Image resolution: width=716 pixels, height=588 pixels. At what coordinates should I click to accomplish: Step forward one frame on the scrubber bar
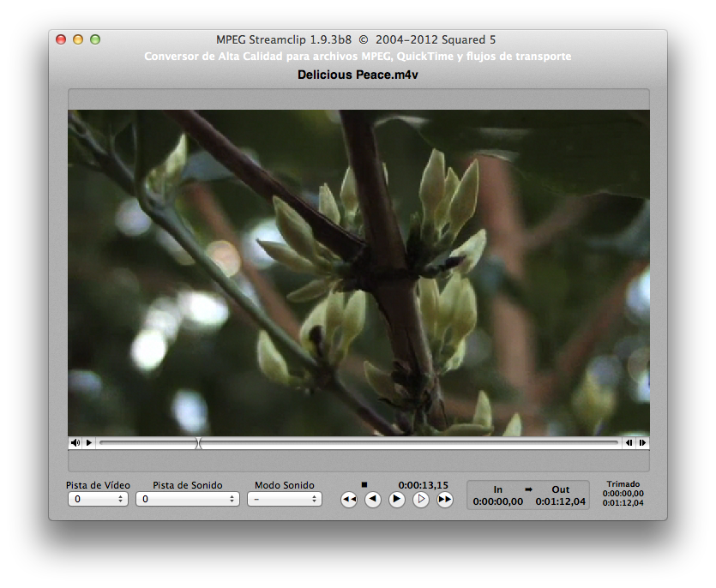coord(642,443)
